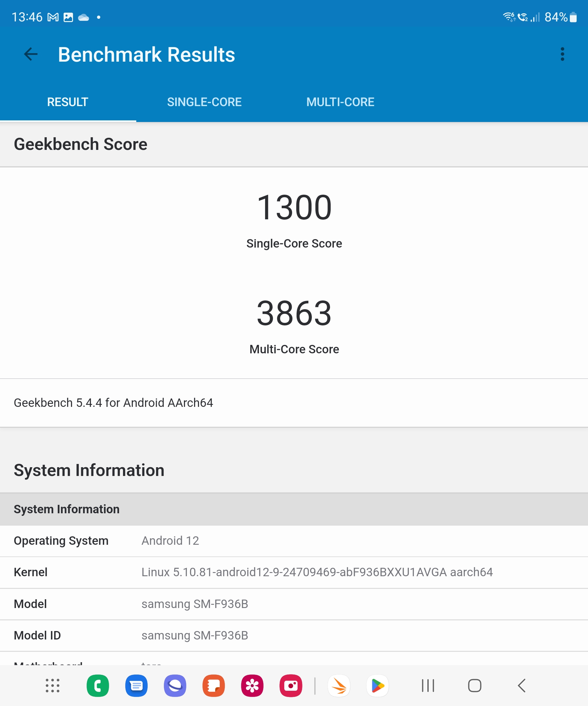Image resolution: width=588 pixels, height=706 pixels.
Task: Tap the home navigation button
Action: tap(475, 686)
